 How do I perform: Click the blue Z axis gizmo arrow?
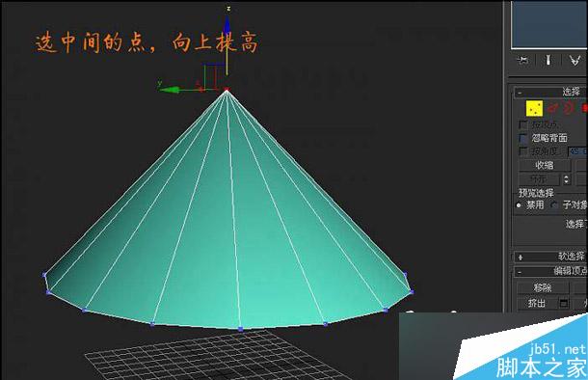click(227, 26)
